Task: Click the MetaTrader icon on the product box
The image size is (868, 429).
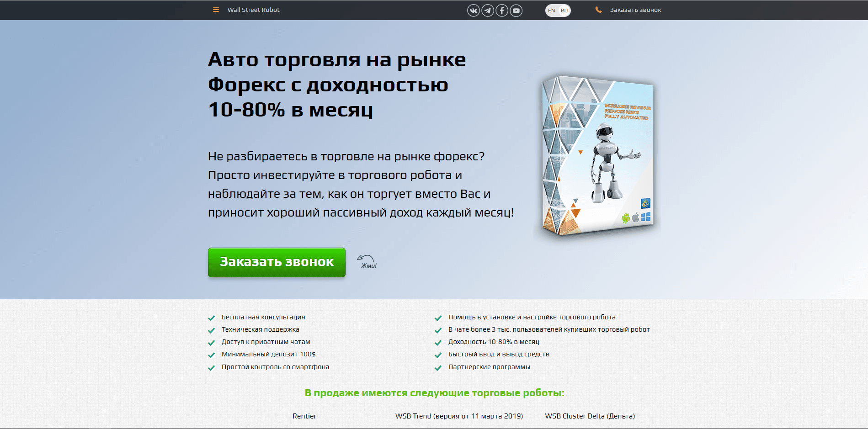Action: pyautogui.click(x=646, y=203)
